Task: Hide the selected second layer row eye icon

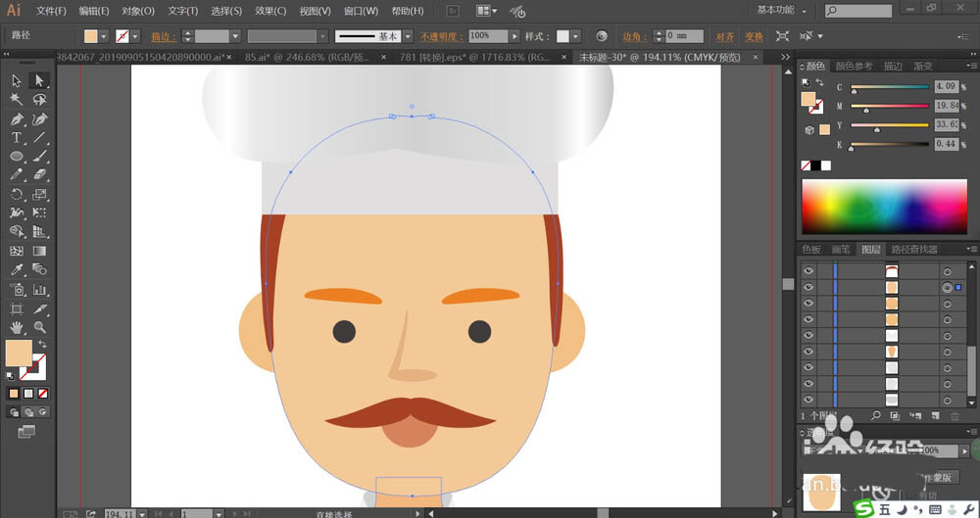Action: tap(808, 287)
